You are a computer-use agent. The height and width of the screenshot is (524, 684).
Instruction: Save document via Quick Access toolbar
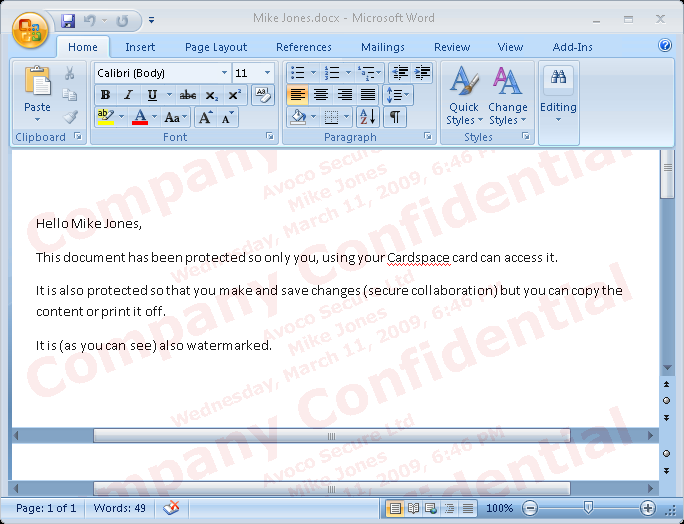pos(68,20)
